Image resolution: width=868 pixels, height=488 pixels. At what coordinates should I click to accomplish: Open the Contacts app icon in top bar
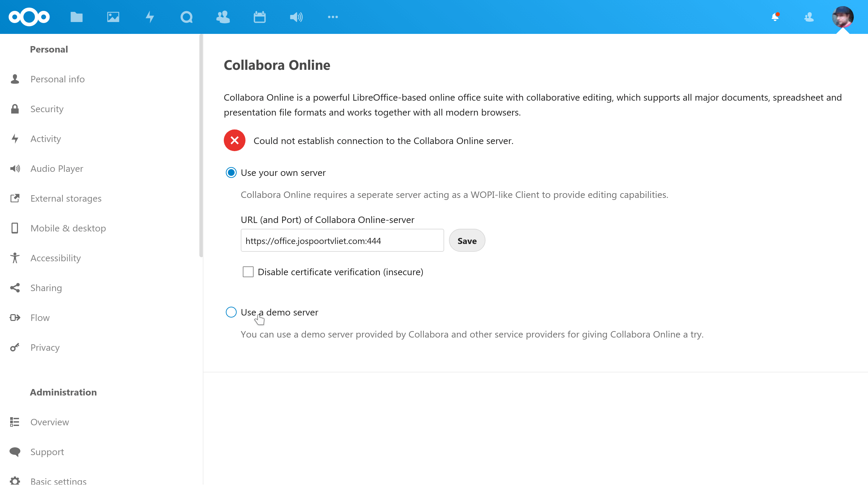(223, 17)
